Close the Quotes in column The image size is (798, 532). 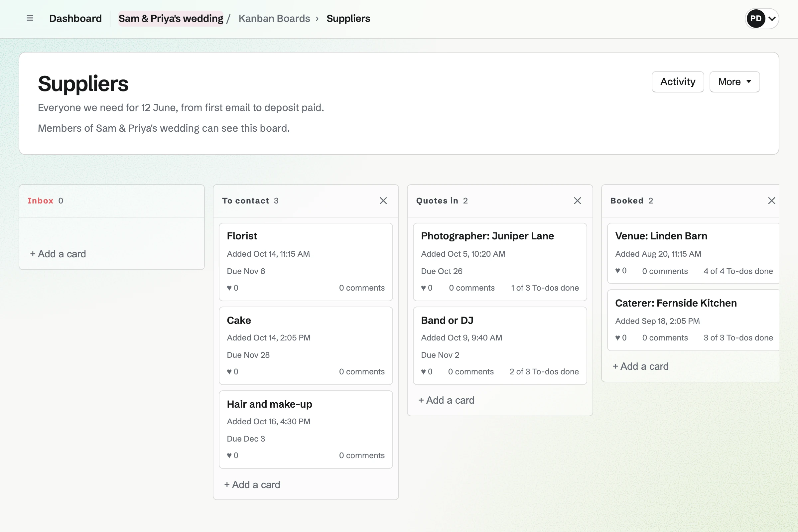coord(577,200)
